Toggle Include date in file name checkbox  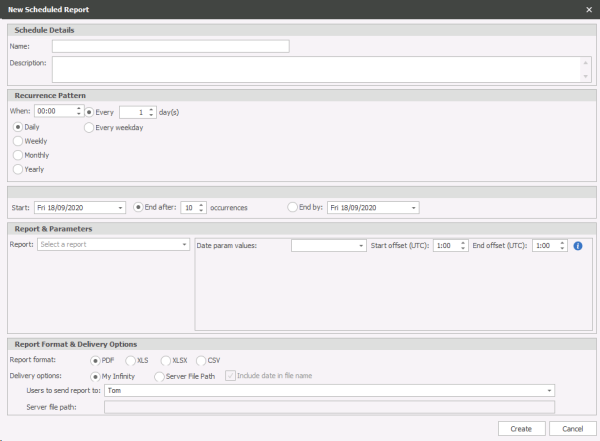(x=231, y=376)
